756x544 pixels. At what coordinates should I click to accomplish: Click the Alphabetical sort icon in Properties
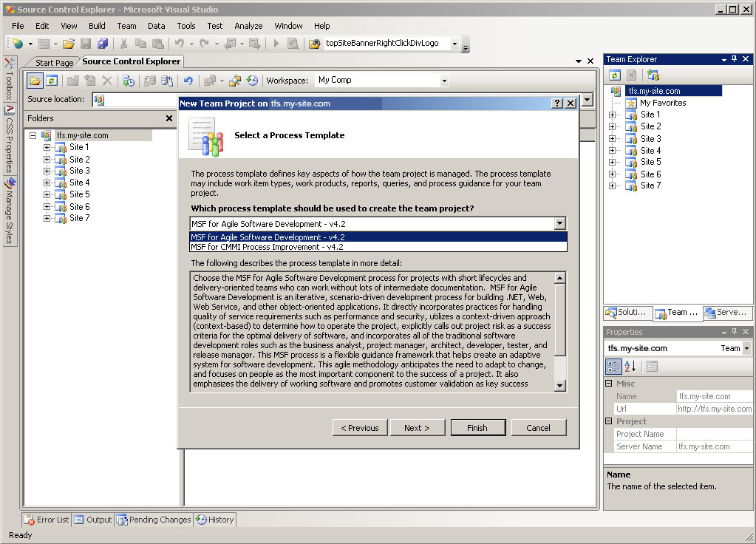630,367
